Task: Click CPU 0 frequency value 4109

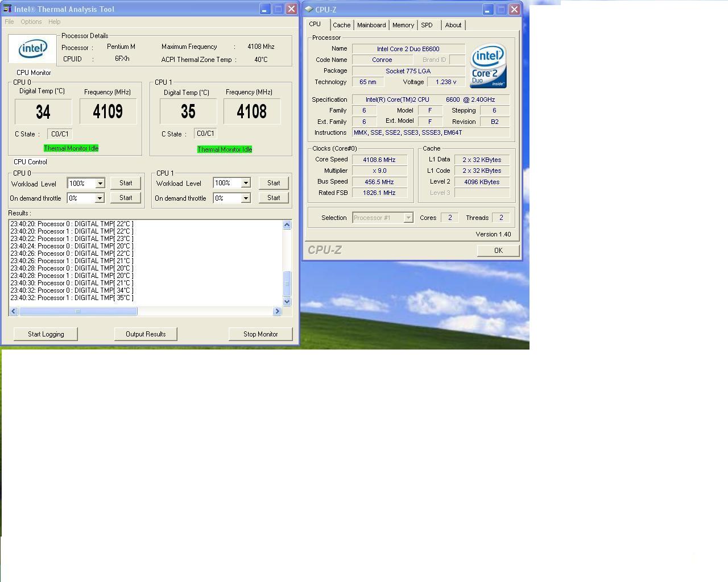Action: pyautogui.click(x=108, y=111)
